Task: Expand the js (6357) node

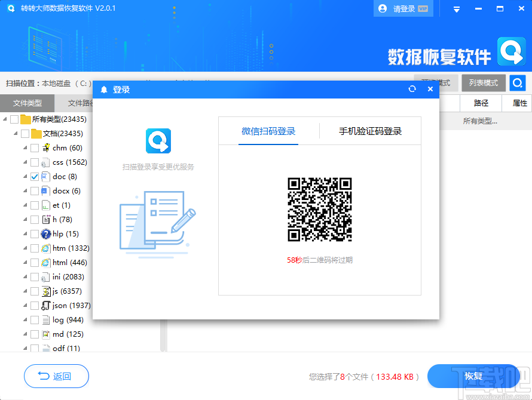Action: [x=25, y=291]
